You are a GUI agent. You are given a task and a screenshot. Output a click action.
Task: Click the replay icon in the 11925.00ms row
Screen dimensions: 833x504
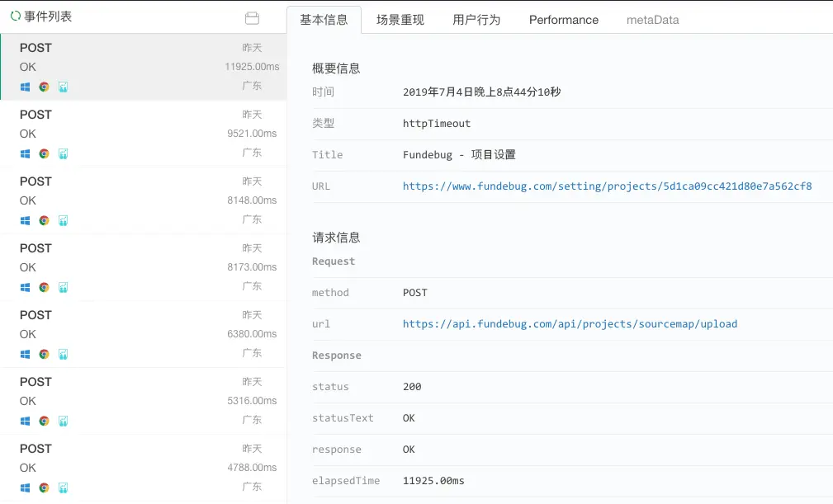[x=64, y=87]
